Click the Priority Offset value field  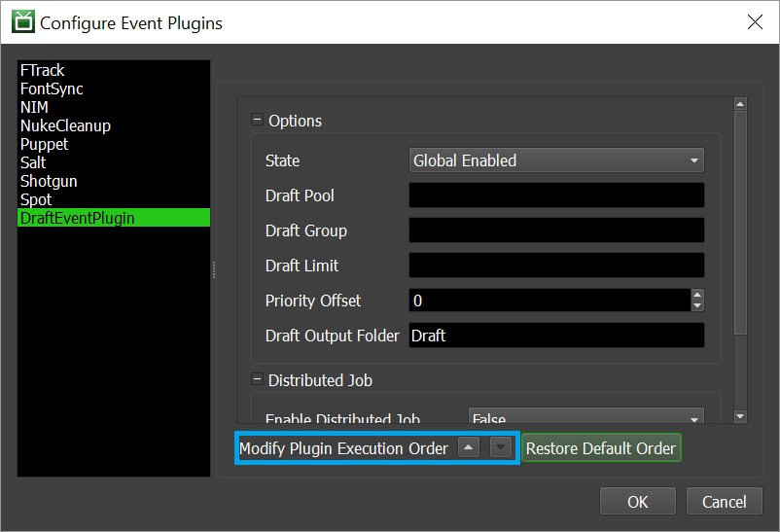coord(550,301)
